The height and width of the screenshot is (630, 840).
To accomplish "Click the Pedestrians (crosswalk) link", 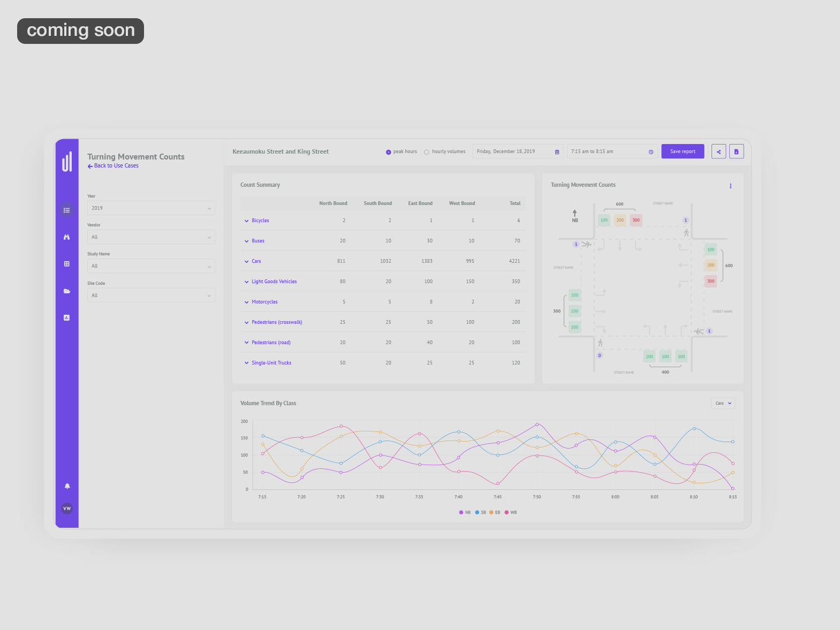I will pos(277,322).
